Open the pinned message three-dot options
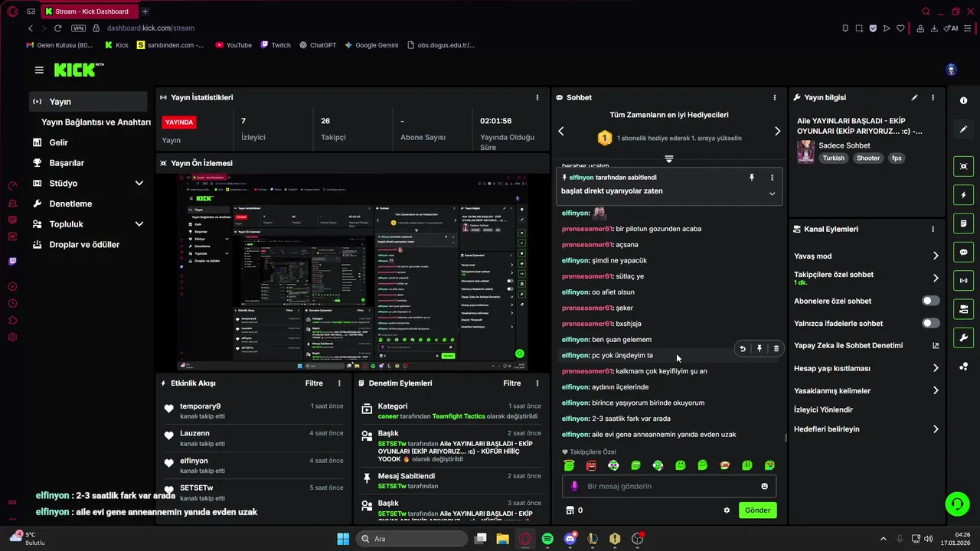The image size is (980, 551). 772,178
